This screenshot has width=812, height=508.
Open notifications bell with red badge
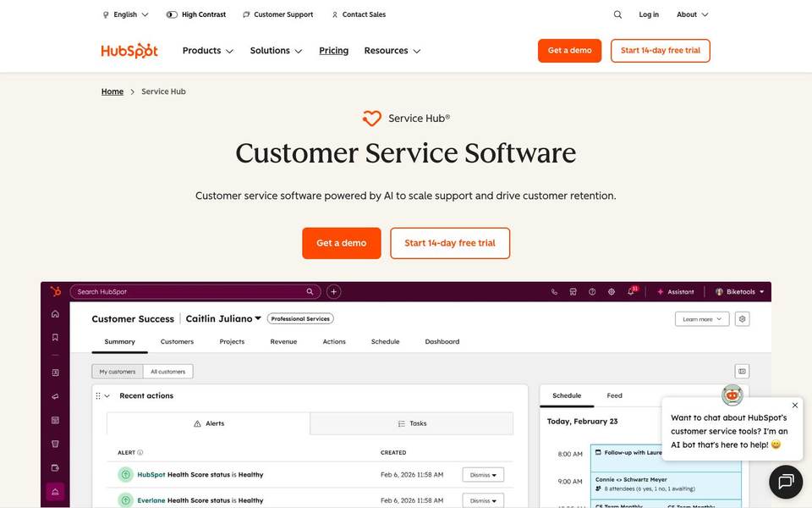pyautogui.click(x=632, y=290)
